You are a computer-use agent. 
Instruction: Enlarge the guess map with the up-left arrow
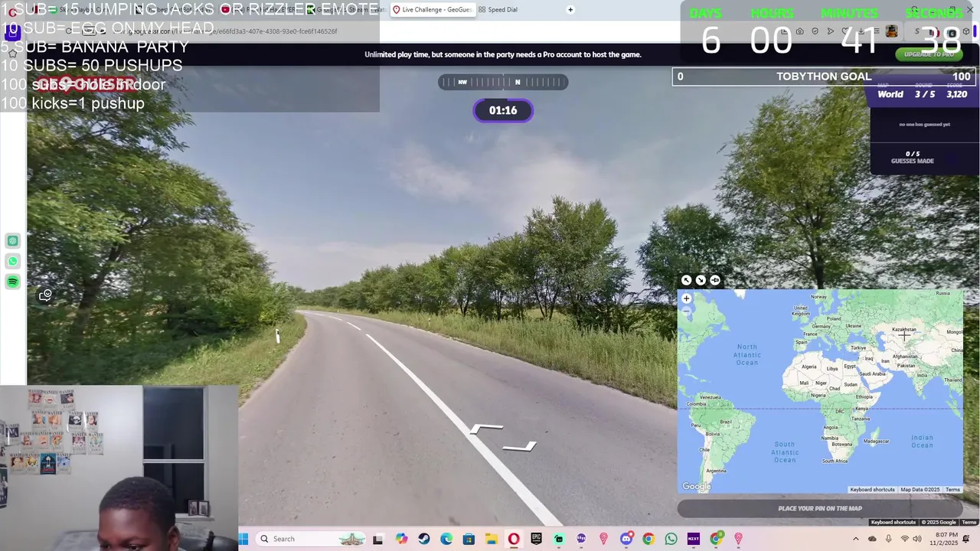(686, 280)
